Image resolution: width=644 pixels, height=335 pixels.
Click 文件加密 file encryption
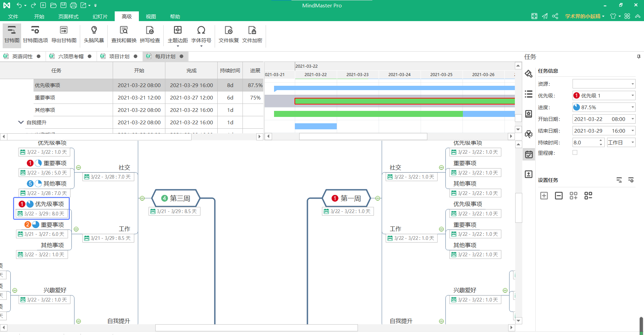click(x=252, y=35)
